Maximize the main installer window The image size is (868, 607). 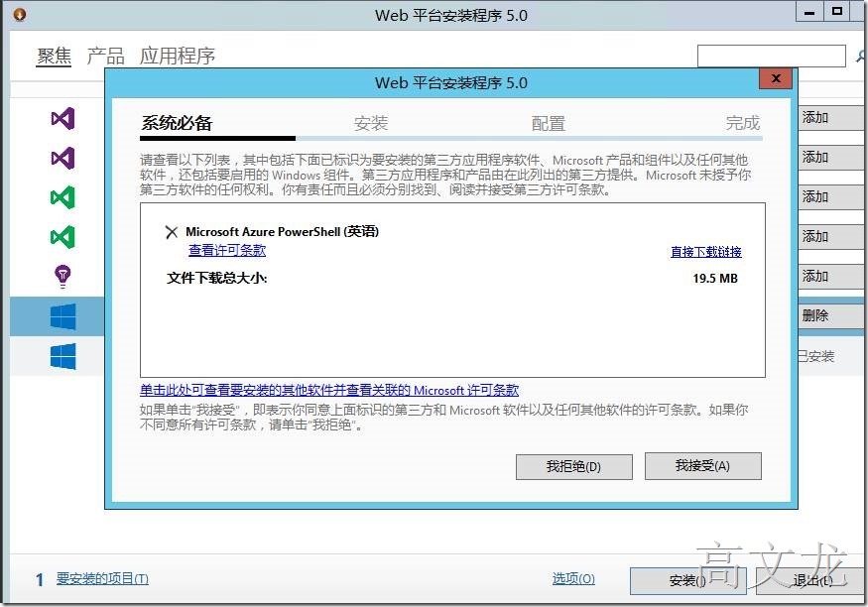[x=837, y=12]
